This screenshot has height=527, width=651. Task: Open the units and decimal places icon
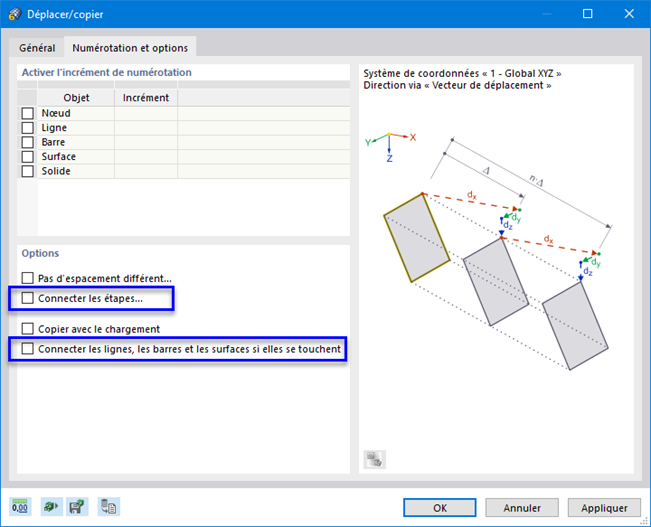pyautogui.click(x=20, y=507)
